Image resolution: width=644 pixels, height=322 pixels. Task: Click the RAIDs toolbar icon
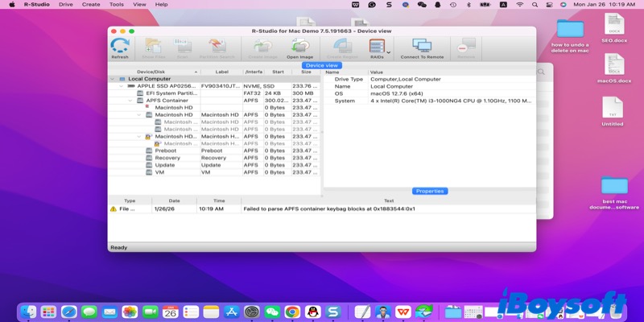point(376,47)
